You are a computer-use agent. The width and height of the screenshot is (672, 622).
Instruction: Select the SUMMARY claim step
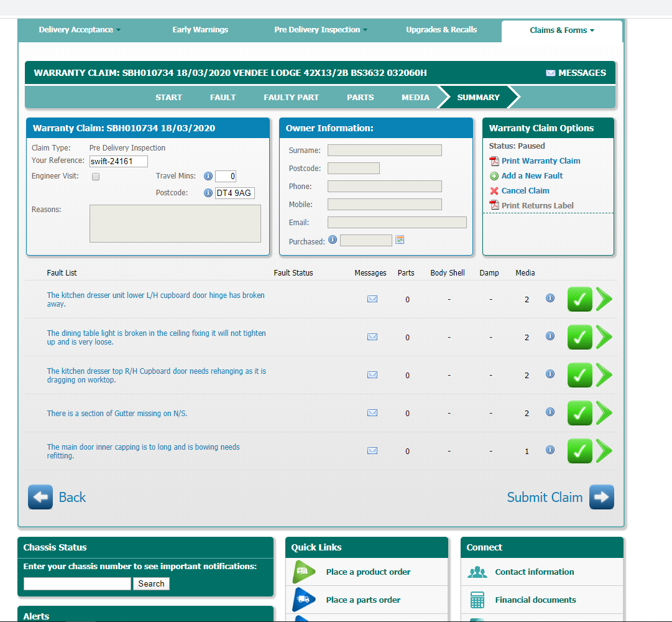click(478, 97)
